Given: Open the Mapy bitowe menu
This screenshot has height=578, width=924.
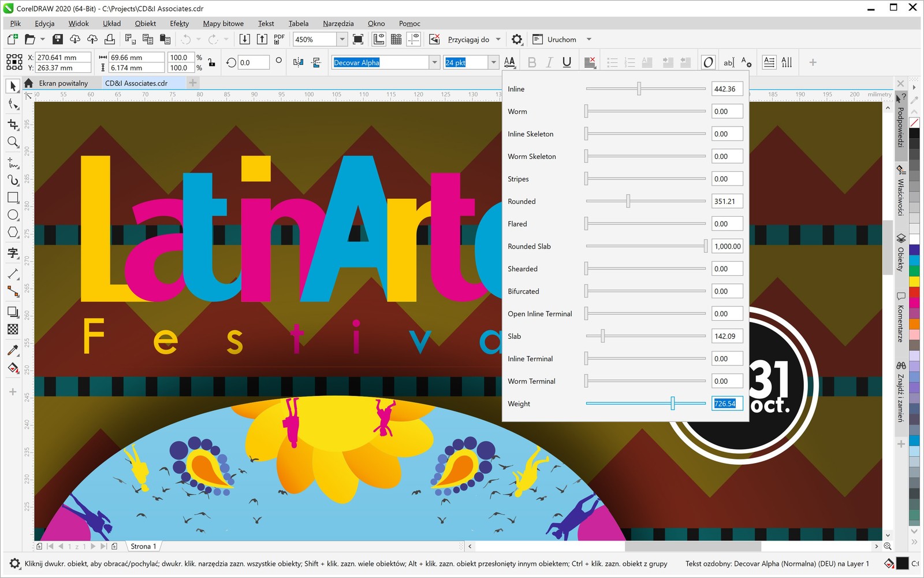Looking at the screenshot, I should [223, 23].
